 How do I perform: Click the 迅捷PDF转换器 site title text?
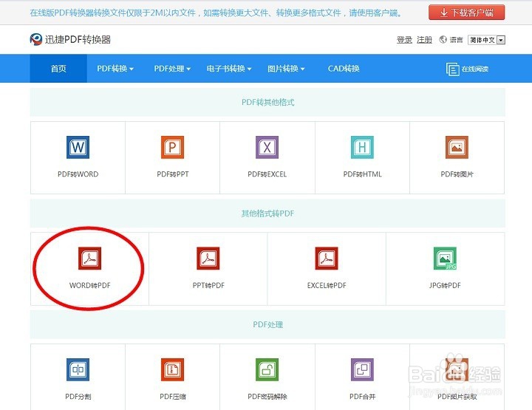pyautogui.click(x=78, y=39)
